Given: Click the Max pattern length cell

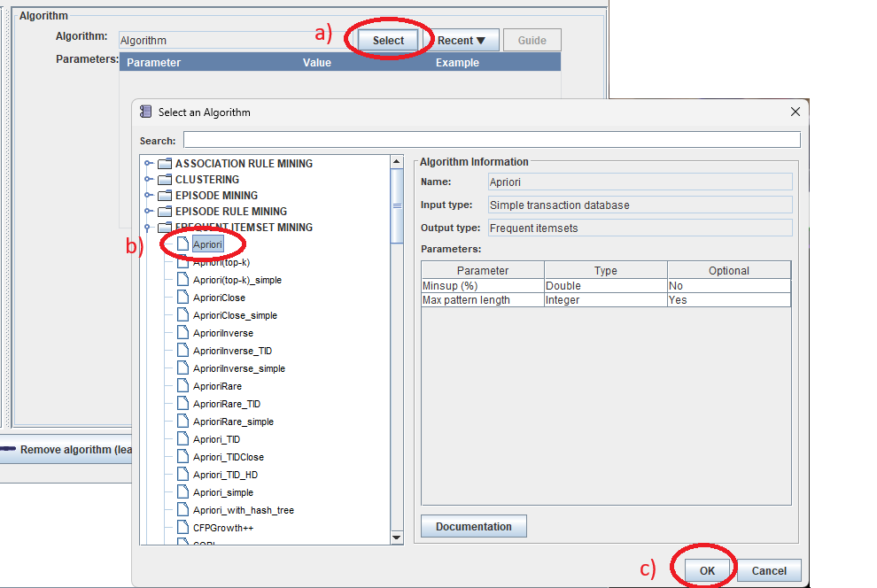Looking at the screenshot, I should [x=483, y=300].
